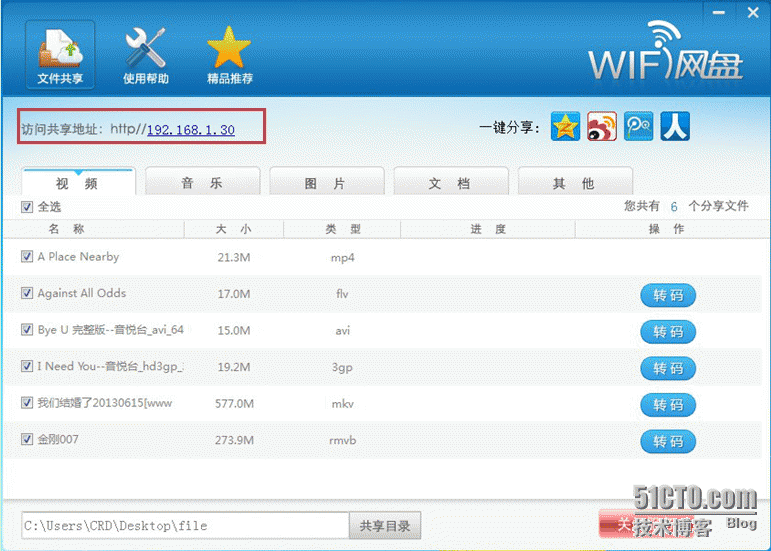Click 转码 for 金刚007 rmvb file

coord(668,441)
